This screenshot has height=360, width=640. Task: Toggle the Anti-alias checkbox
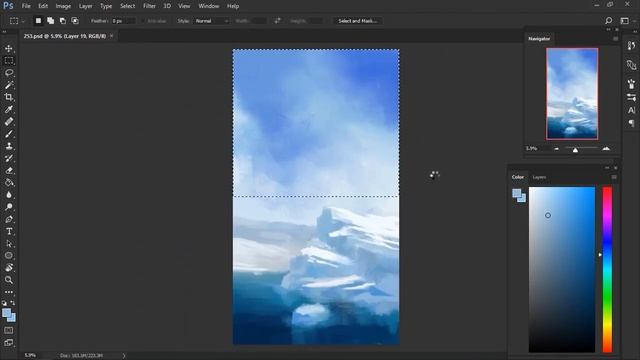pyautogui.click(x=144, y=21)
